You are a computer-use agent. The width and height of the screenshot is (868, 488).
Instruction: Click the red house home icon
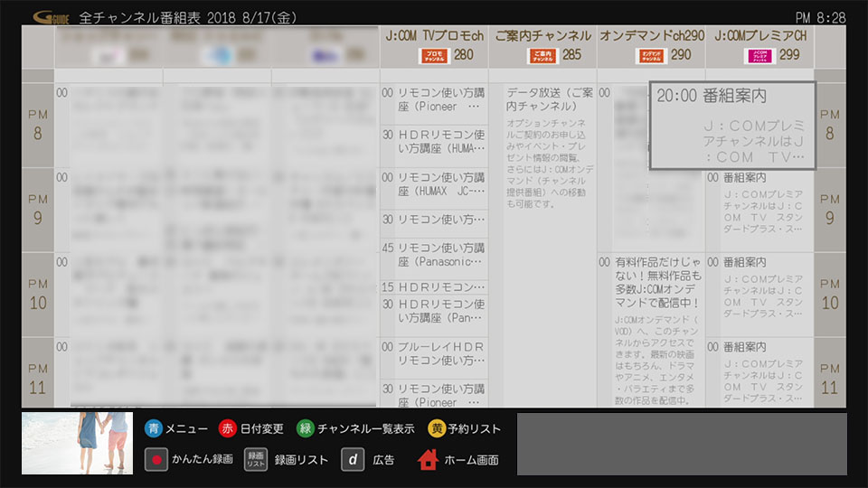coord(428,460)
